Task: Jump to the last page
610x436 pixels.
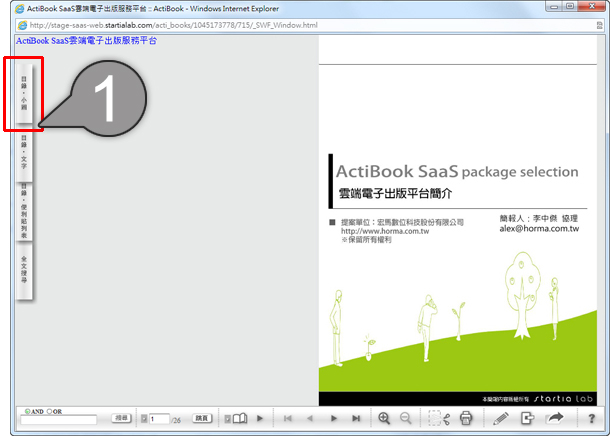Action: pos(356,418)
